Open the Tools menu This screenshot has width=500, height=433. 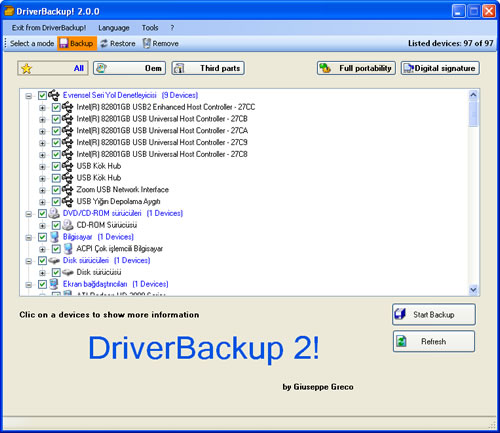[x=150, y=28]
